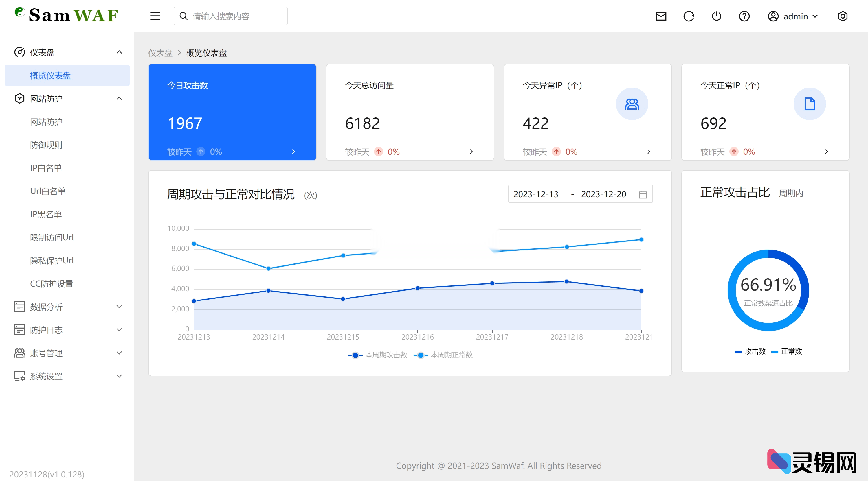
Task: Open the help icon in the header
Action: tap(744, 16)
